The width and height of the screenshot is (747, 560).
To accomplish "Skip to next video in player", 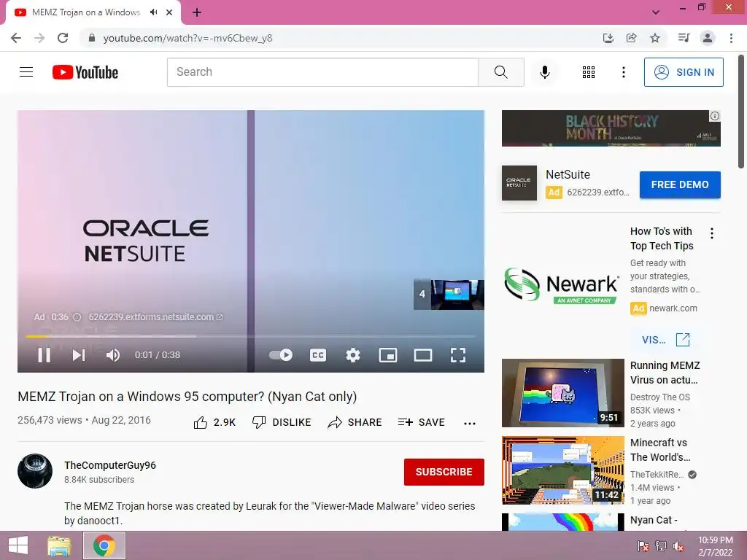I will [x=79, y=355].
